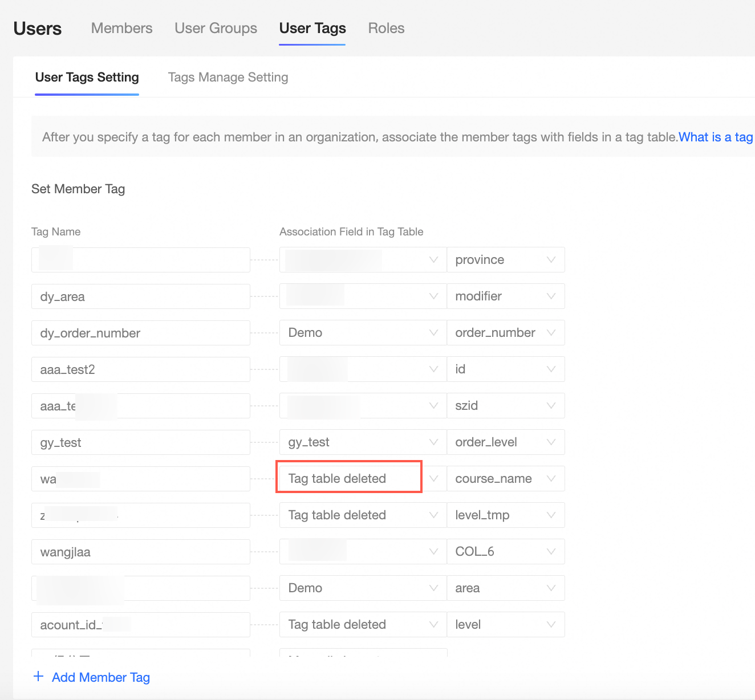Open the Members tab
Screen dimensions: 755x700
pyautogui.click(x=121, y=29)
